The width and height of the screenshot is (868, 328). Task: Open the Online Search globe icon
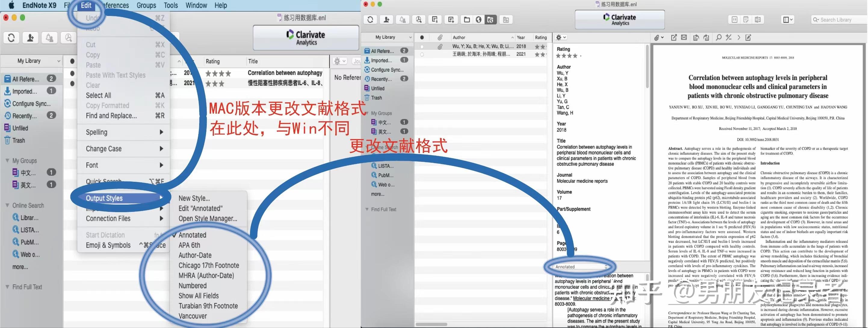tap(478, 20)
